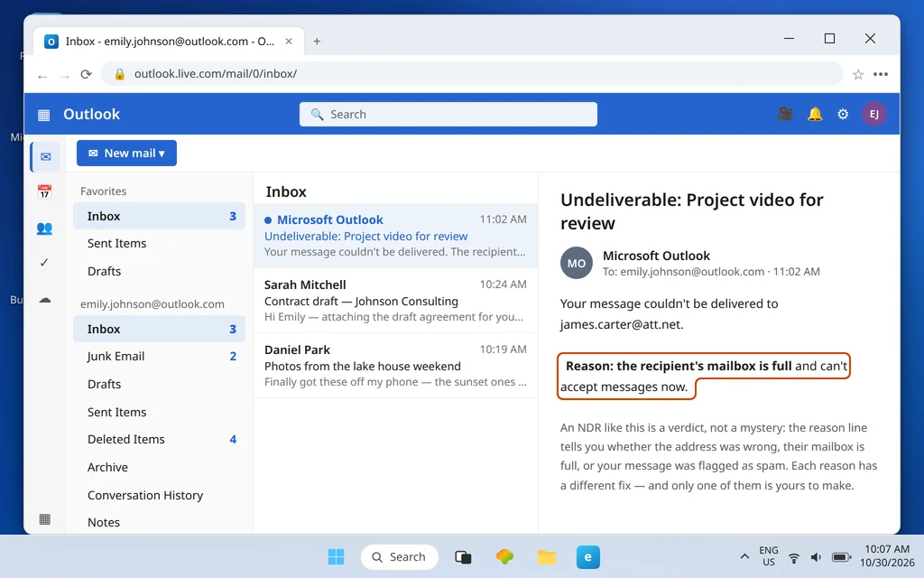
Task: Open Outlook settings gear
Action: 843,114
